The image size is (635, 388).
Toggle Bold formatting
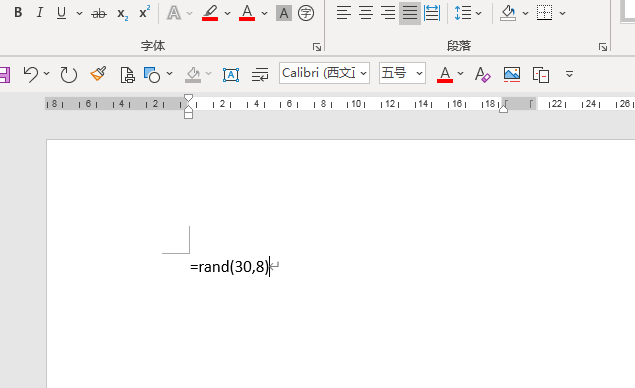(18, 13)
